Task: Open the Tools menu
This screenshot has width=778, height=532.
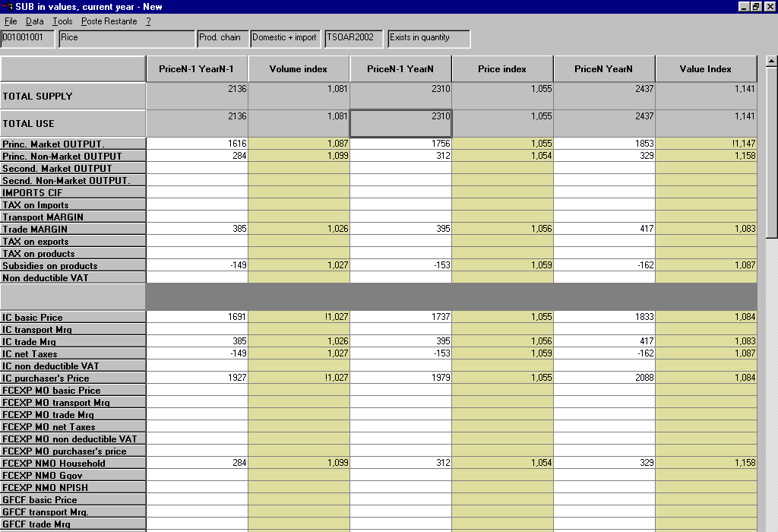Action: [62, 21]
